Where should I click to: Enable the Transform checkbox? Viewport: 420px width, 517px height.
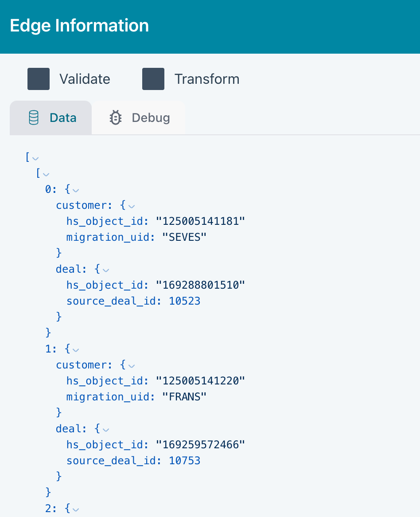coord(153,79)
